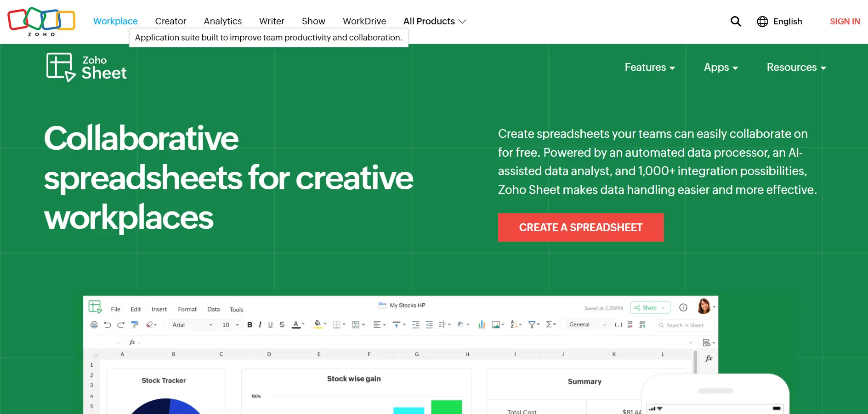868x414 pixels.
Task: Toggle italic formatting (I) in toolbar
Action: (x=260, y=325)
